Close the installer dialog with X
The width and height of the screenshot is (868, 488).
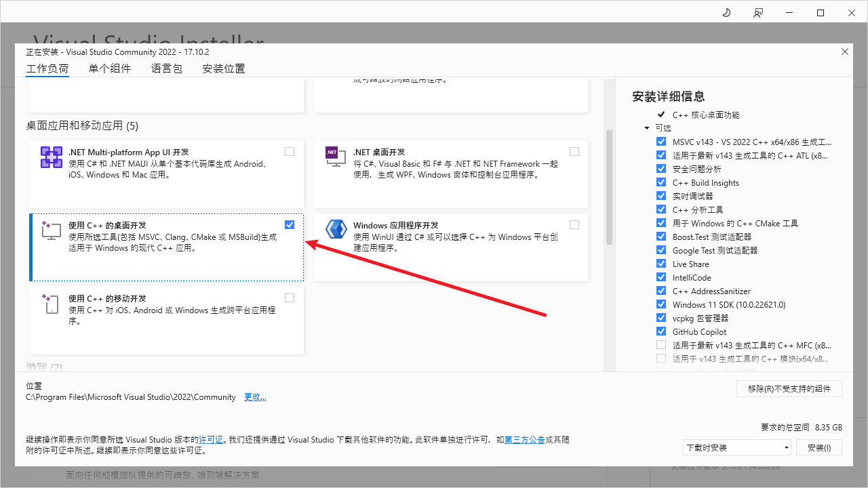[x=844, y=52]
